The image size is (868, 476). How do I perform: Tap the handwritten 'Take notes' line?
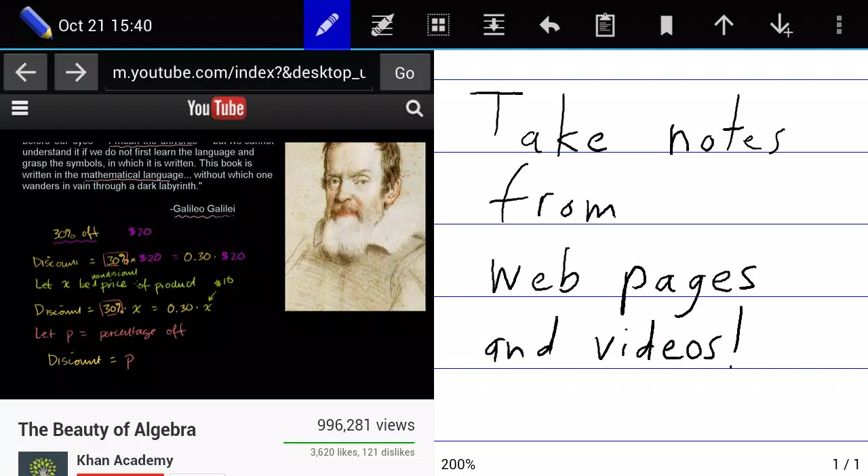point(627,123)
